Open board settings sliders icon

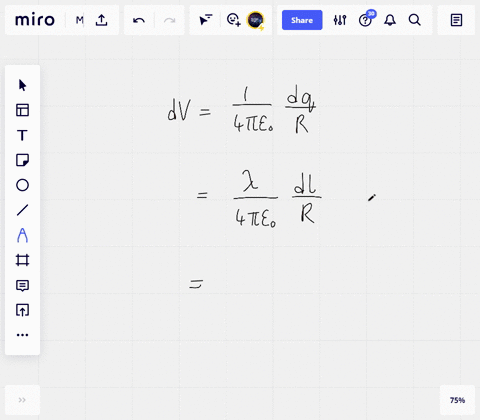click(x=340, y=20)
